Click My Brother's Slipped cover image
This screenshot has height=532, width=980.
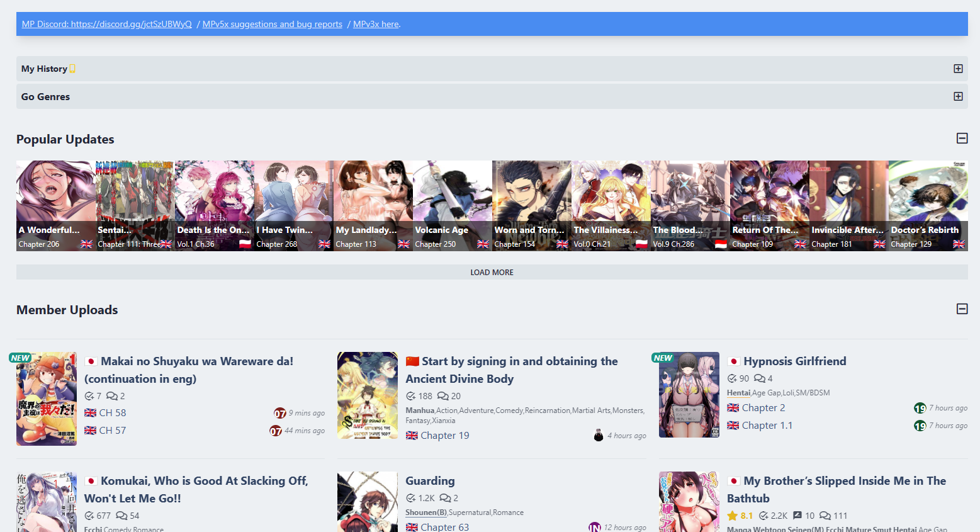[689, 502]
